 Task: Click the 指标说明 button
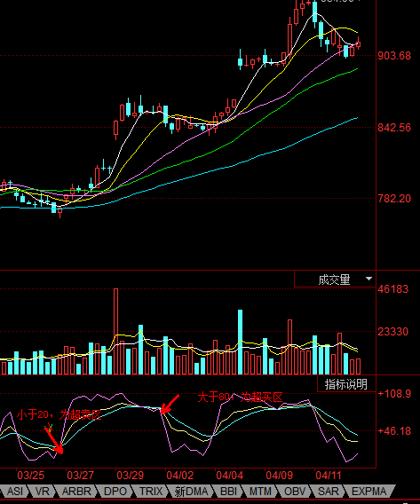click(346, 384)
